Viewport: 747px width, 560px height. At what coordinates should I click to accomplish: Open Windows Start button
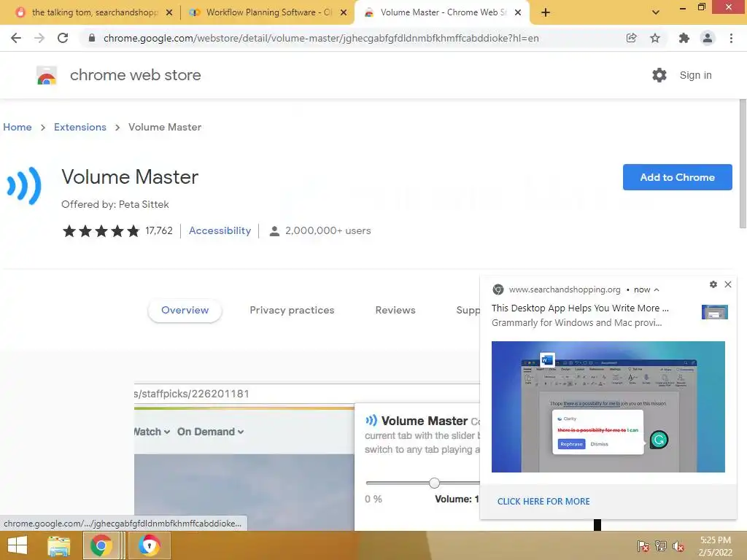pos(18,545)
